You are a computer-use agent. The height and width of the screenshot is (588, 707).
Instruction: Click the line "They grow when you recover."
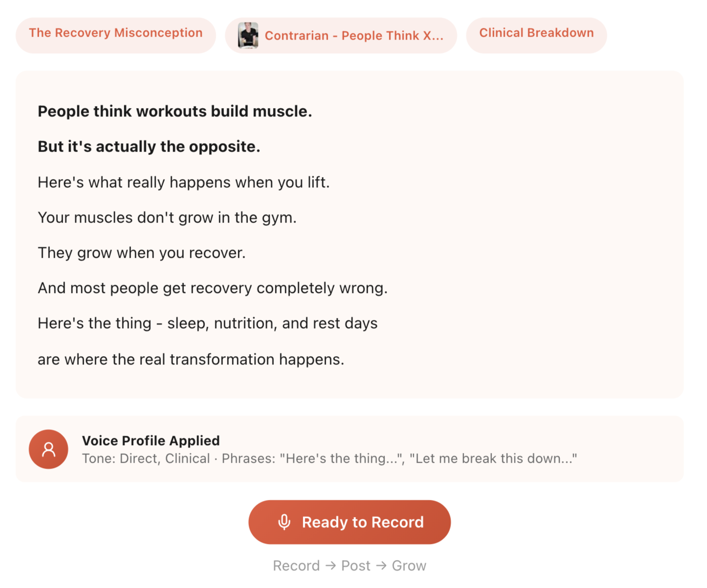coord(141,253)
